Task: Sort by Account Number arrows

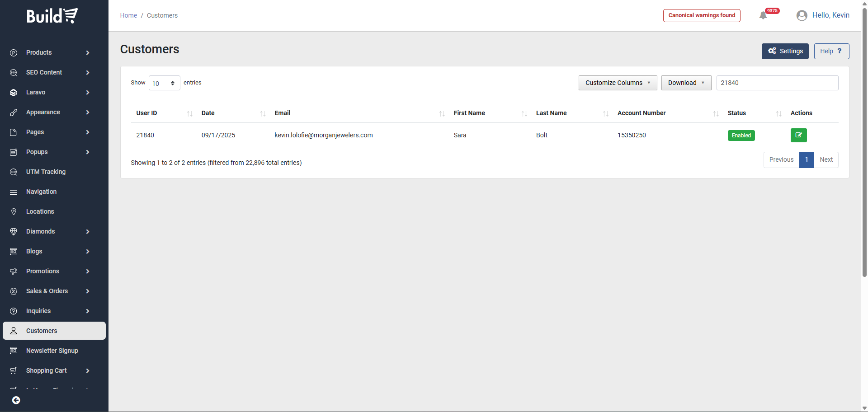Action: tap(716, 113)
